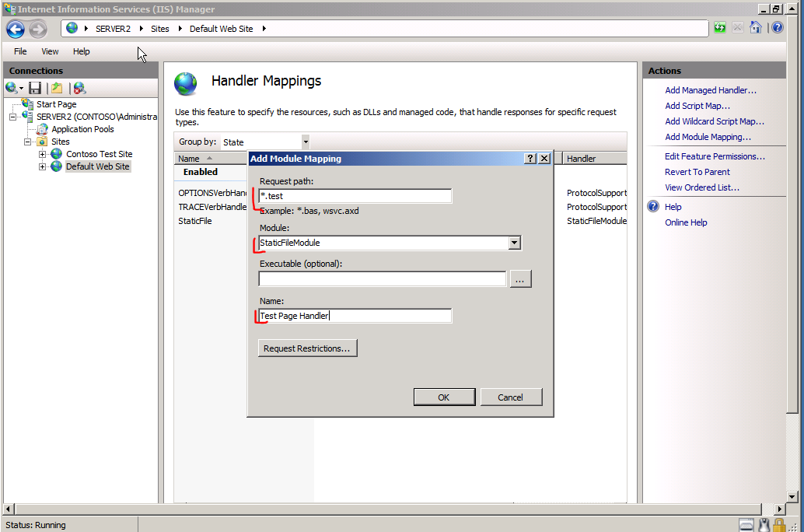
Task: Click Add Wildcard Script Map link
Action: coord(715,121)
